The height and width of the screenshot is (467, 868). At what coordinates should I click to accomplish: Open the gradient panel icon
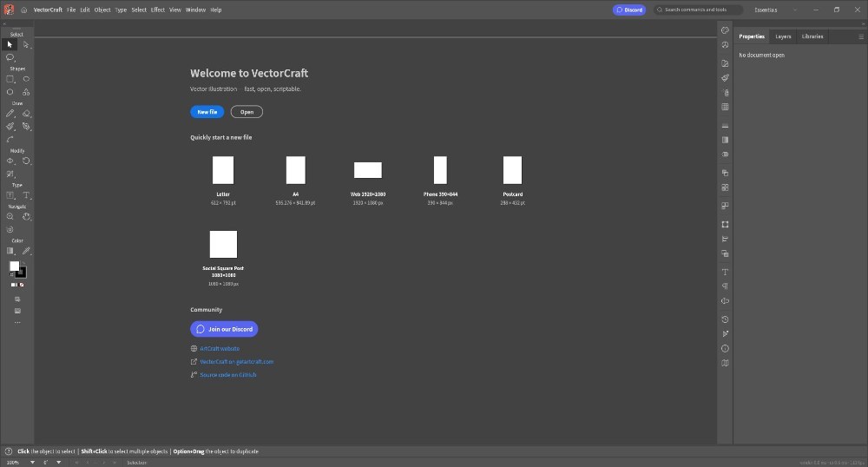(725, 140)
